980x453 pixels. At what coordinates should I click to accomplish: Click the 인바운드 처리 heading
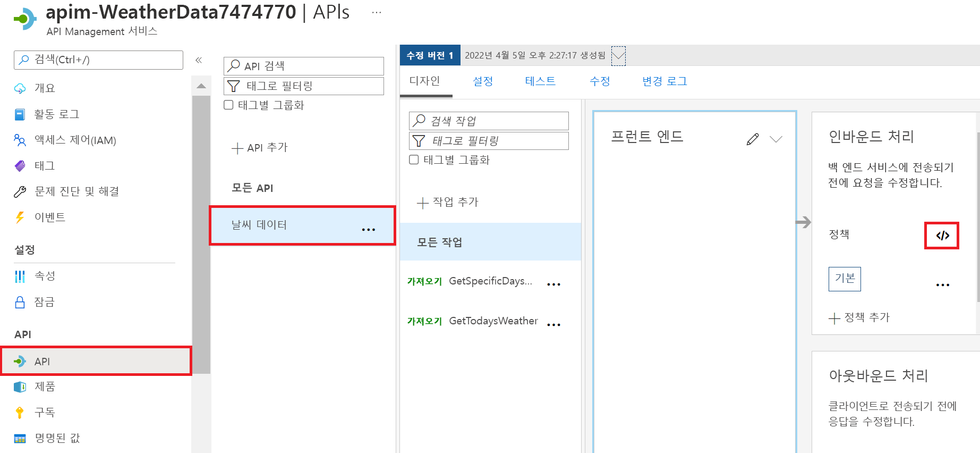click(871, 137)
